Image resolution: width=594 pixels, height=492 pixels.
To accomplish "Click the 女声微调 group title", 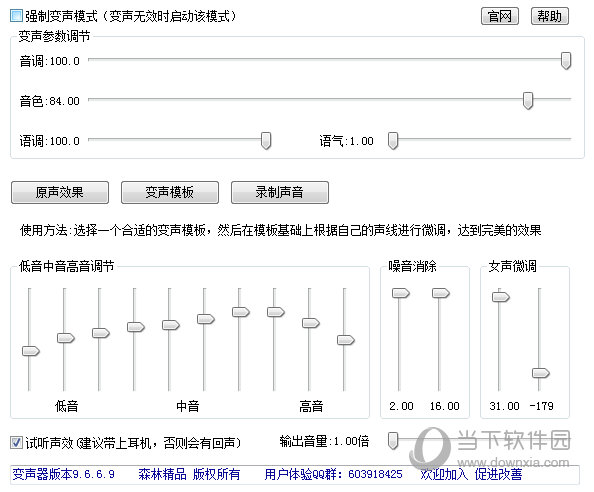I will [x=513, y=266].
